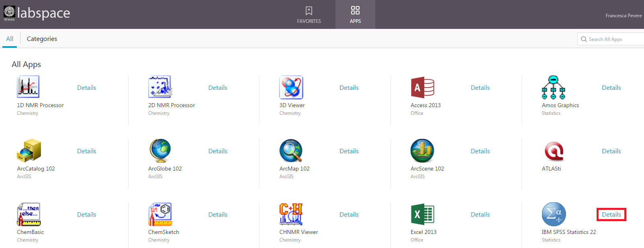Click the 'IBM SPSS Statistics 22' app name

pyautogui.click(x=569, y=232)
